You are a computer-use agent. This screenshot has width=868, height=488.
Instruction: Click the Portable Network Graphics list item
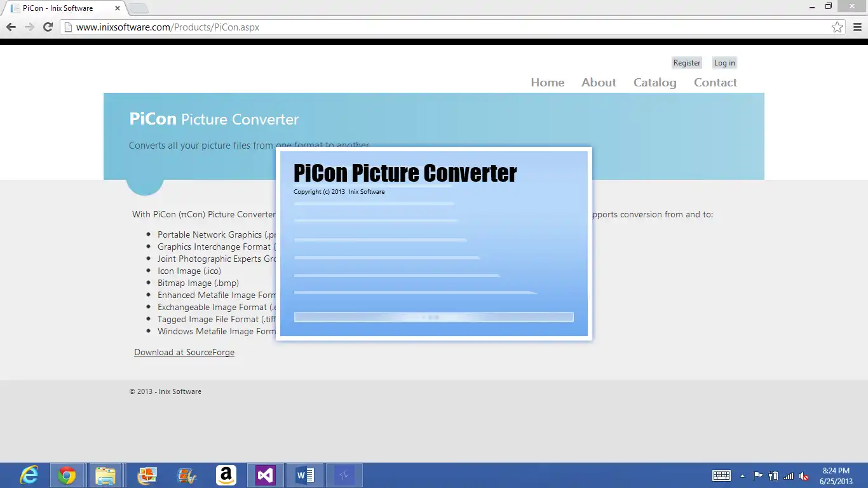(x=217, y=235)
